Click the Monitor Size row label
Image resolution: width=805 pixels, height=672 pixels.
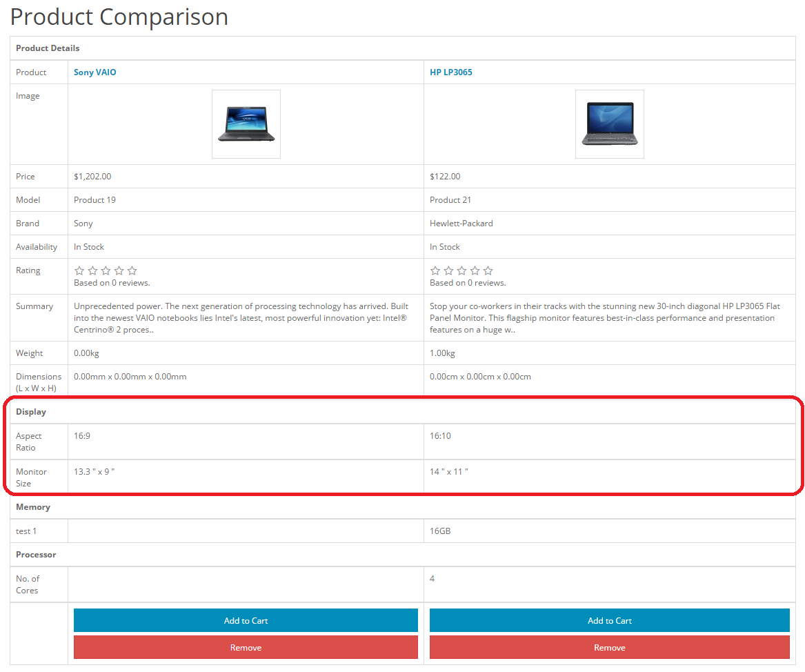point(31,478)
